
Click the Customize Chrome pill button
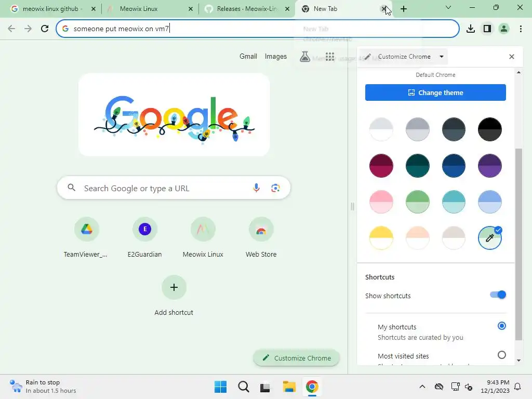tap(296, 358)
